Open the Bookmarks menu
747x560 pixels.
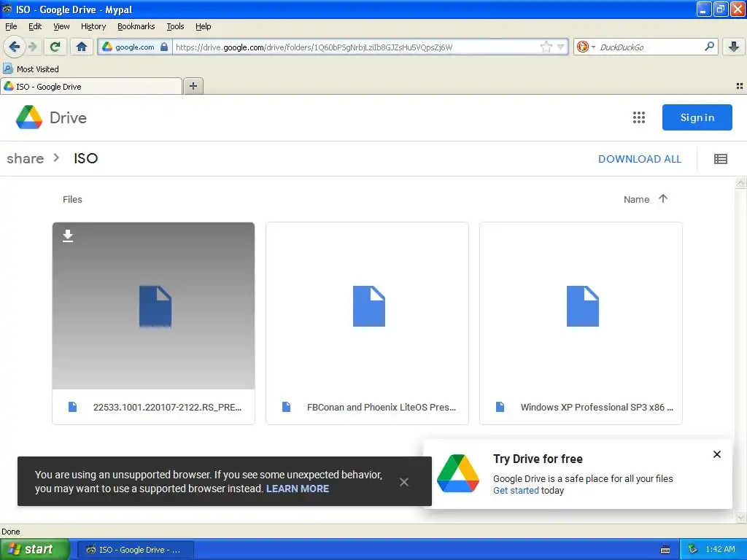136,26
